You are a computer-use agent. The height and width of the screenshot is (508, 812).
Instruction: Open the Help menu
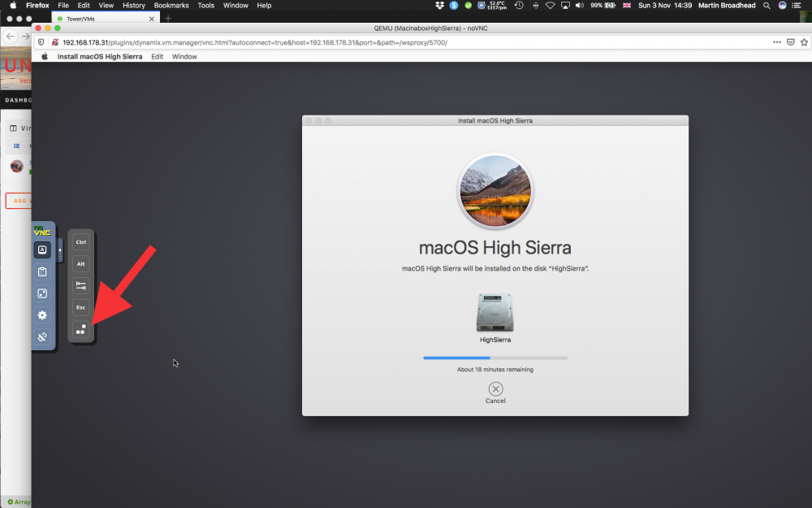click(x=264, y=5)
